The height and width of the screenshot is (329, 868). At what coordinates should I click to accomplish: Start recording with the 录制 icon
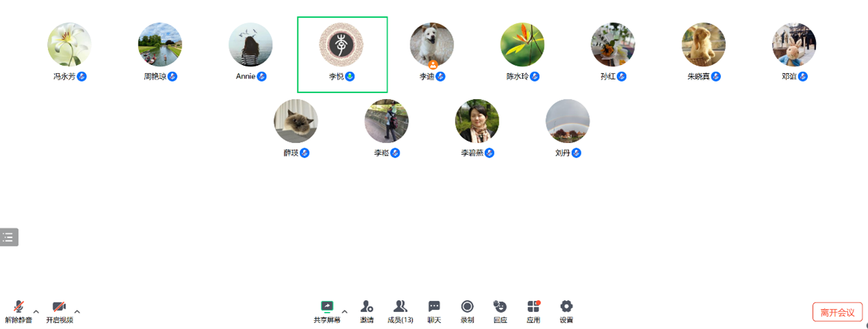(467, 311)
